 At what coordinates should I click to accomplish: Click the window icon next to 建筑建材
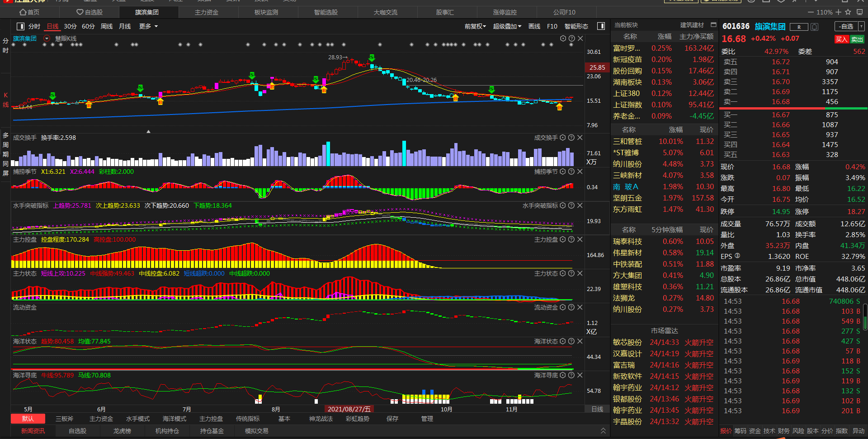click(x=713, y=25)
